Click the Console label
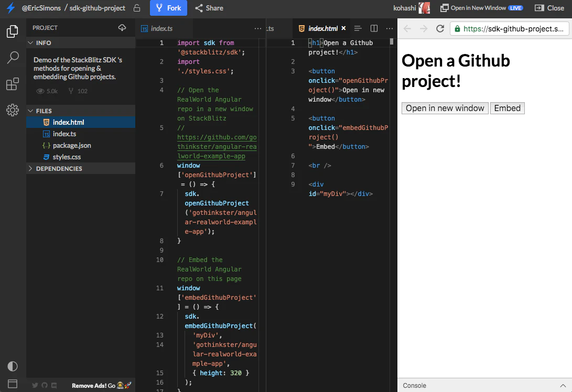Screen dimensions: 572x392 pyautogui.click(x=414, y=385)
